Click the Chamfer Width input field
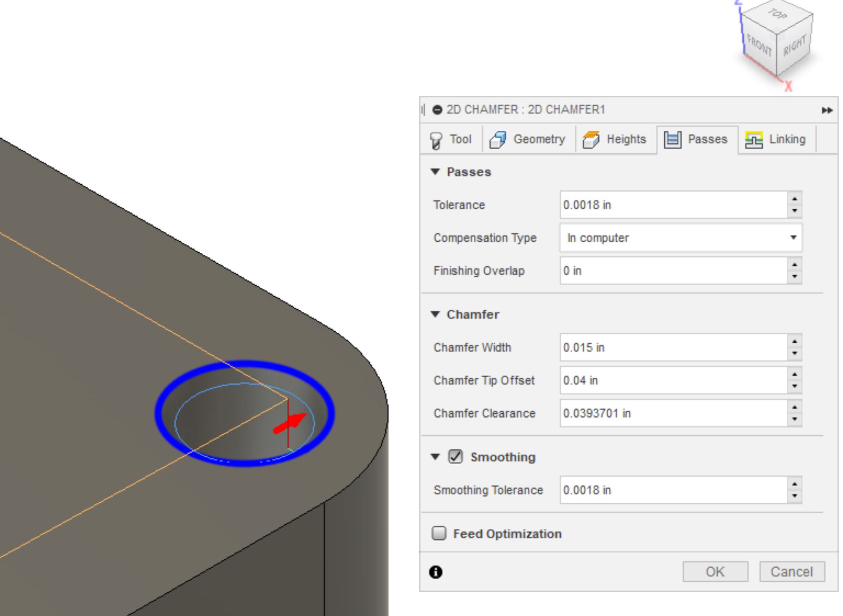This screenshot has height=616, width=843. [x=659, y=347]
